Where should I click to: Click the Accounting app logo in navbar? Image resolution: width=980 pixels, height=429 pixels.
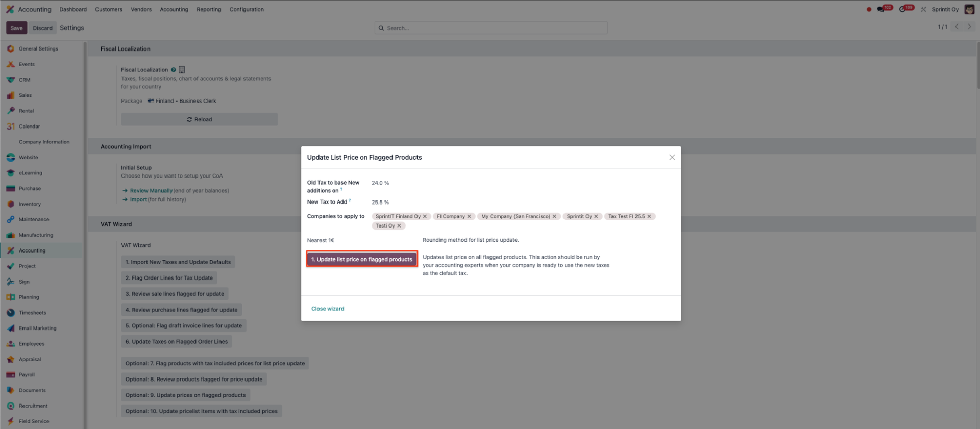[x=10, y=9]
